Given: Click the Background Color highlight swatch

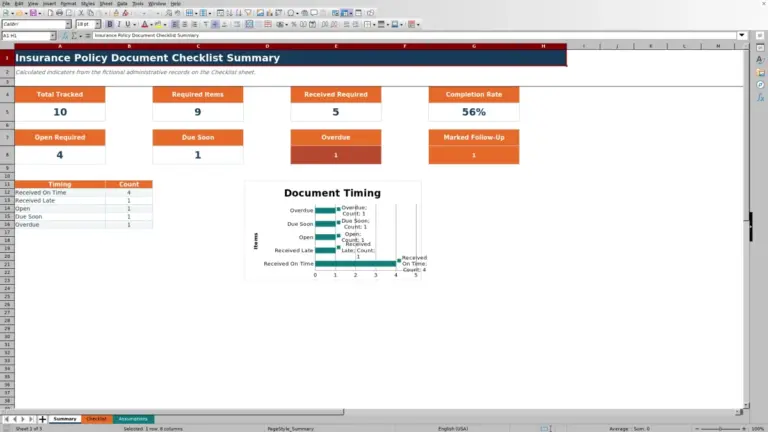Looking at the screenshot, I should [x=158, y=24].
